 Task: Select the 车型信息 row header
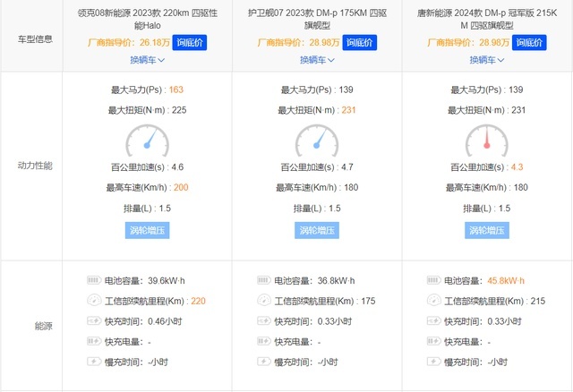tap(35, 39)
